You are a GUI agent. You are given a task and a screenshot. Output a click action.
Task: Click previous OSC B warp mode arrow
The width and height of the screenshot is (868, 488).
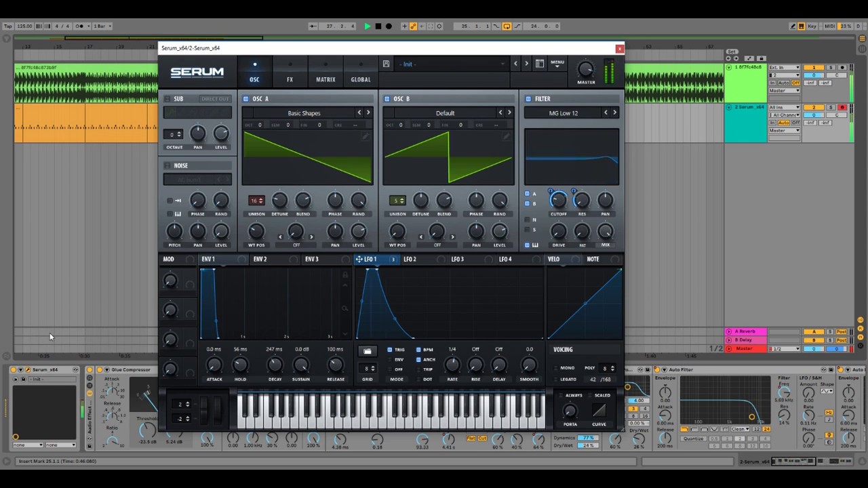(x=421, y=237)
